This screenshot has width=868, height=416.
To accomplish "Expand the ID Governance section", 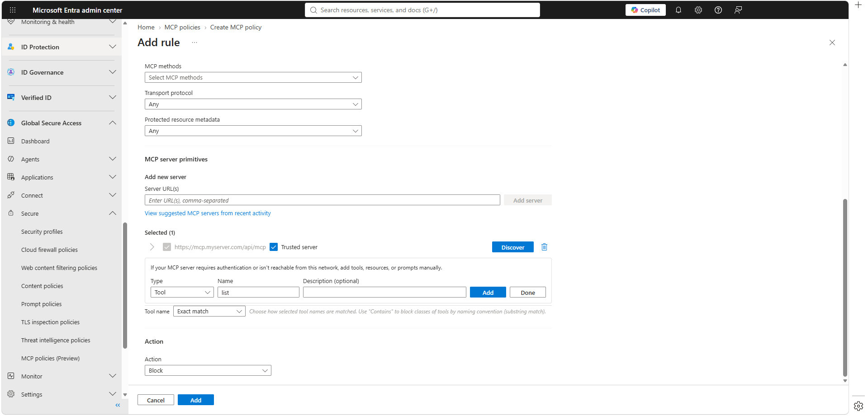I will tap(113, 72).
